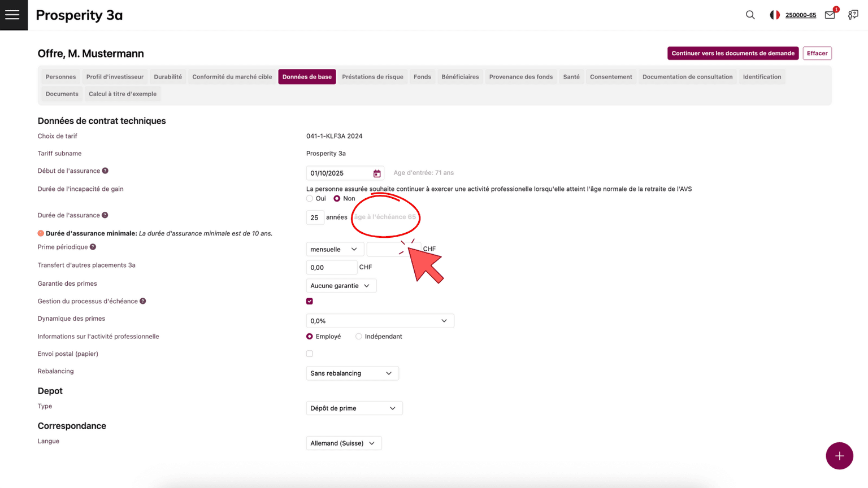This screenshot has height=488, width=868.
Task: Open the hamburger navigation menu
Action: point(12,15)
